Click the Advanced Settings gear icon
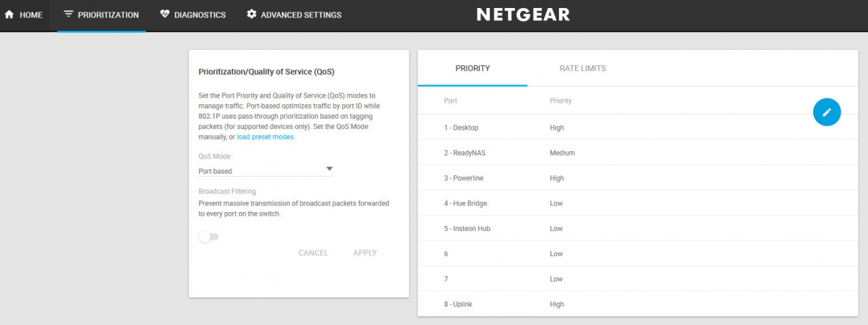 point(252,14)
